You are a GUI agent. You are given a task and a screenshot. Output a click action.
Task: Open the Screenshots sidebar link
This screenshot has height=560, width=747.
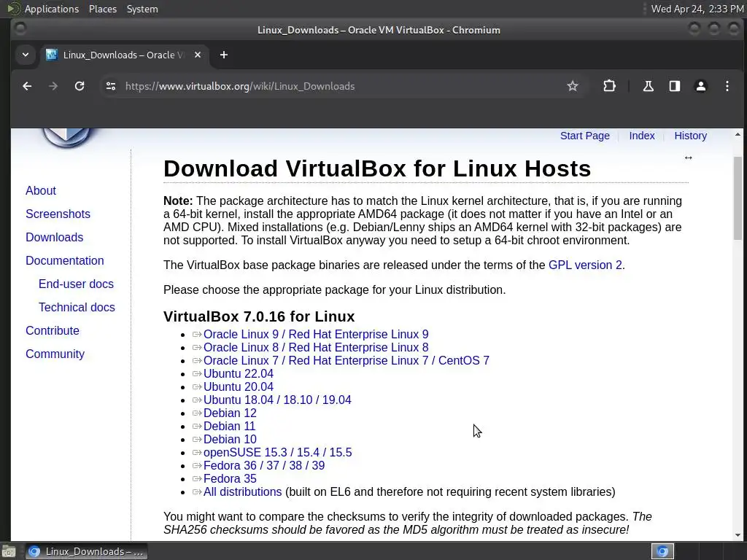coord(58,214)
